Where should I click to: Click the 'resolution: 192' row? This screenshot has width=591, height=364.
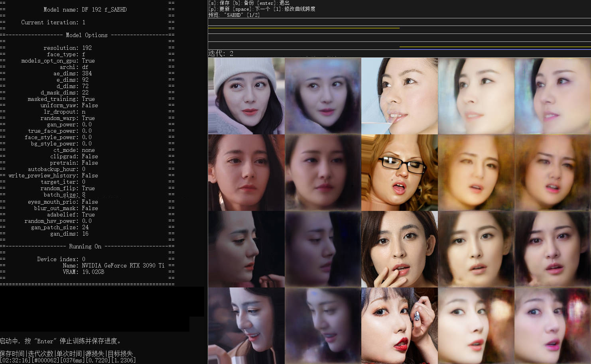tap(67, 48)
